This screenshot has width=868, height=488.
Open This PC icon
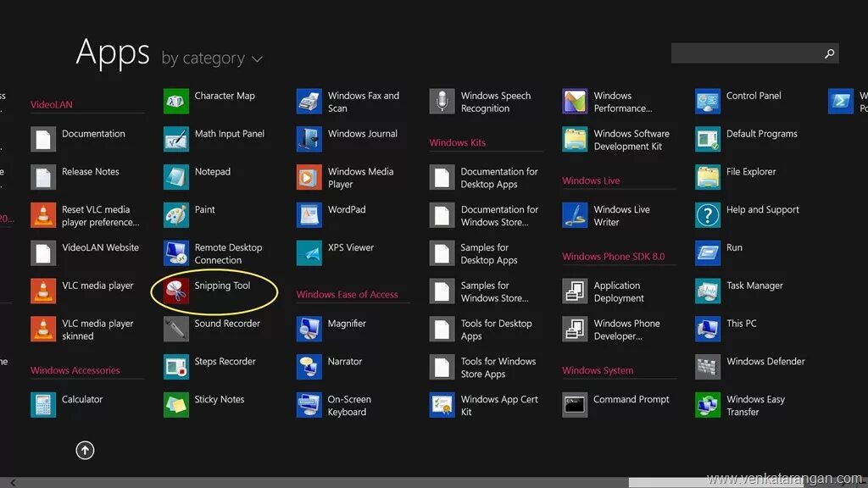[708, 330]
